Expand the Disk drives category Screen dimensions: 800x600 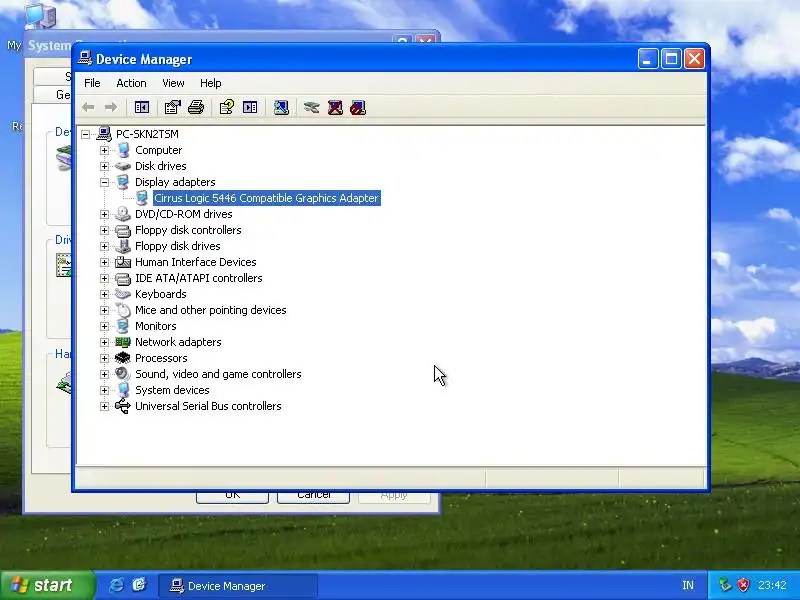[104, 166]
